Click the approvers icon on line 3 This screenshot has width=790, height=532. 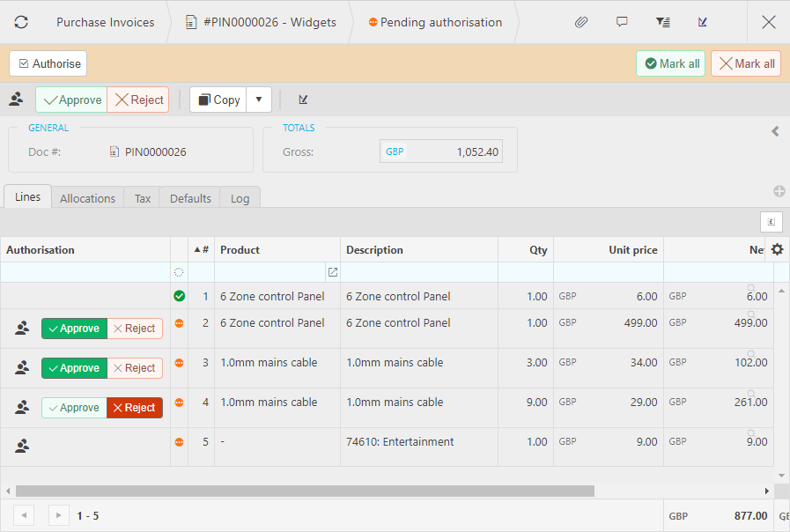pyautogui.click(x=22, y=368)
